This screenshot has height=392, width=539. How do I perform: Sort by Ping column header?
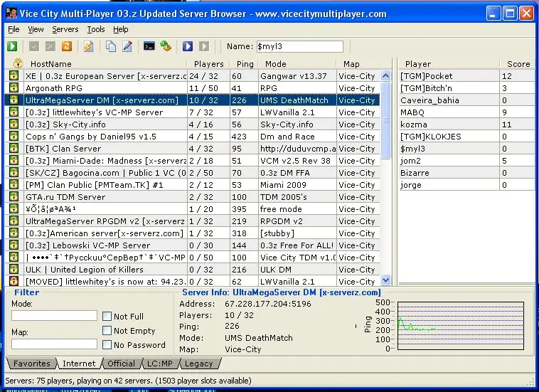pos(245,64)
